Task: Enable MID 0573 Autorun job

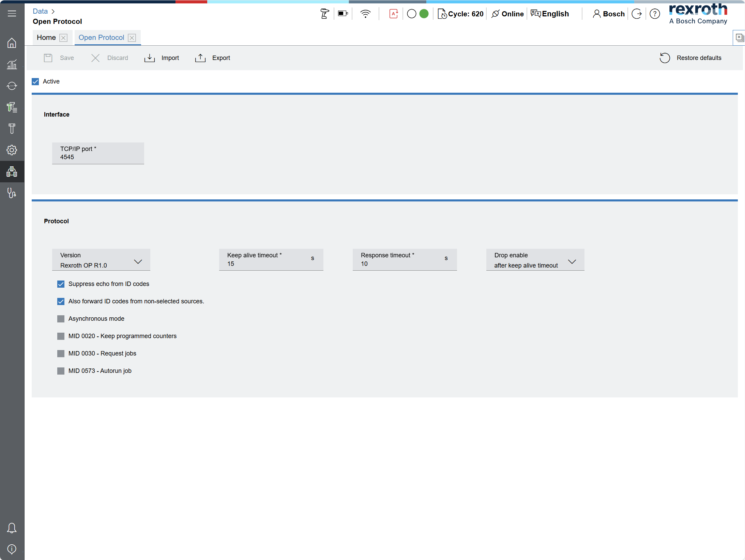Action: (61, 371)
